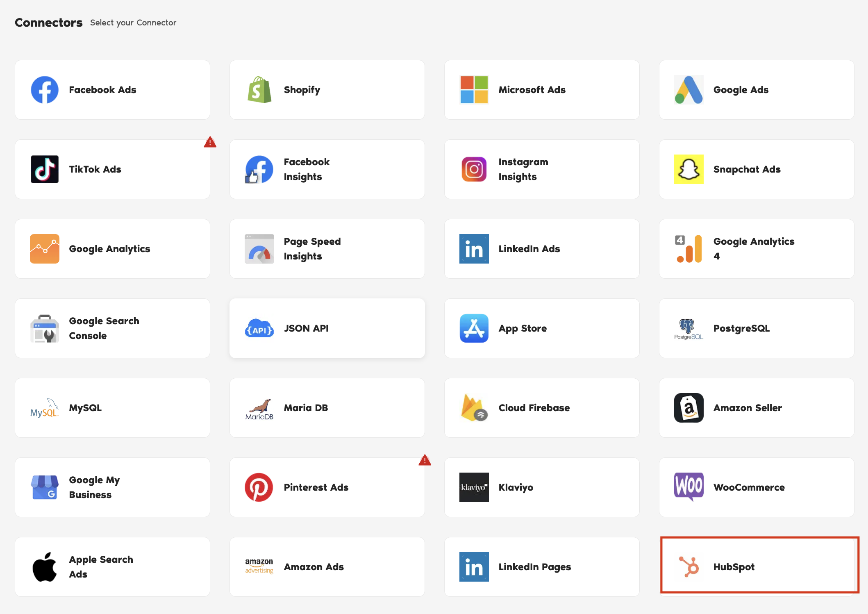Viewport: 868px width, 614px height.
Task: Open the Pinterest Ads label
Action: (x=316, y=487)
